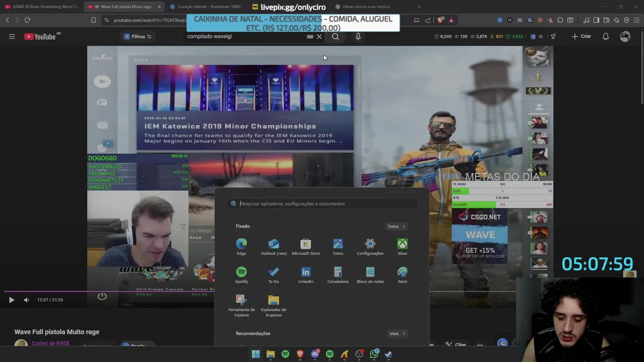
Task: Launch LinkedIn pinned app
Action: click(x=306, y=275)
